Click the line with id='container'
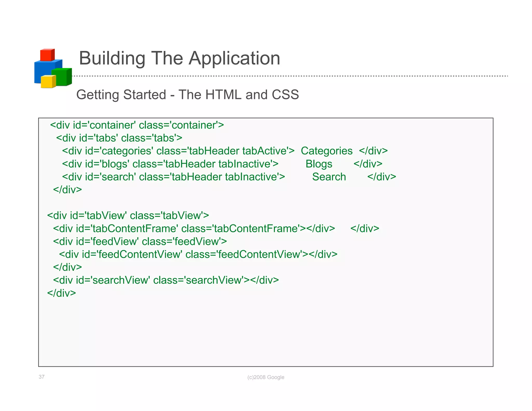The width and height of the screenshot is (532, 411). 137,125
